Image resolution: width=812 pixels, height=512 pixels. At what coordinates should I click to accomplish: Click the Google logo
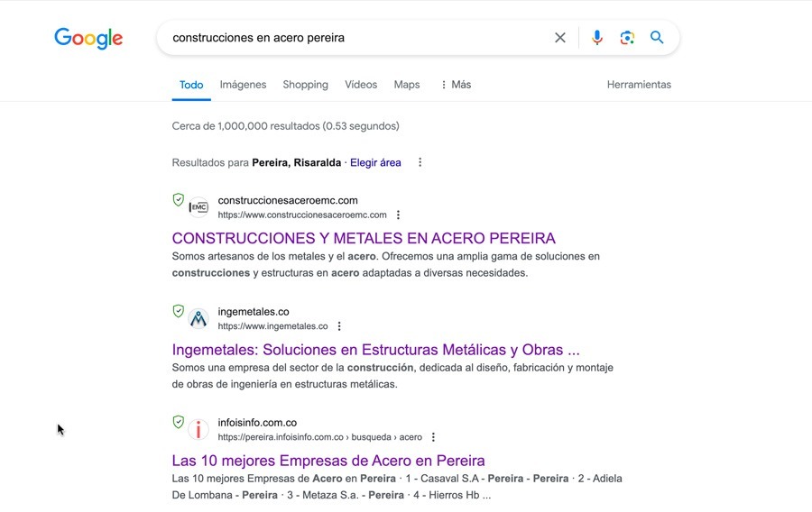(88, 38)
